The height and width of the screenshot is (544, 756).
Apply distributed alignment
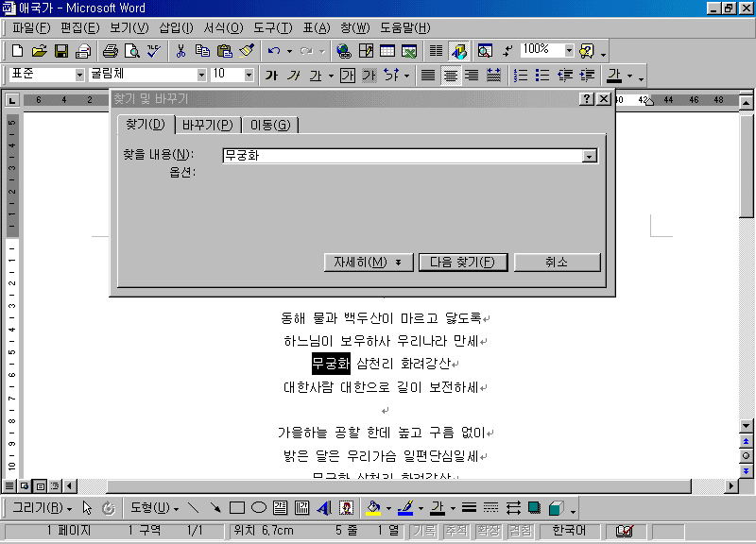tap(493, 76)
